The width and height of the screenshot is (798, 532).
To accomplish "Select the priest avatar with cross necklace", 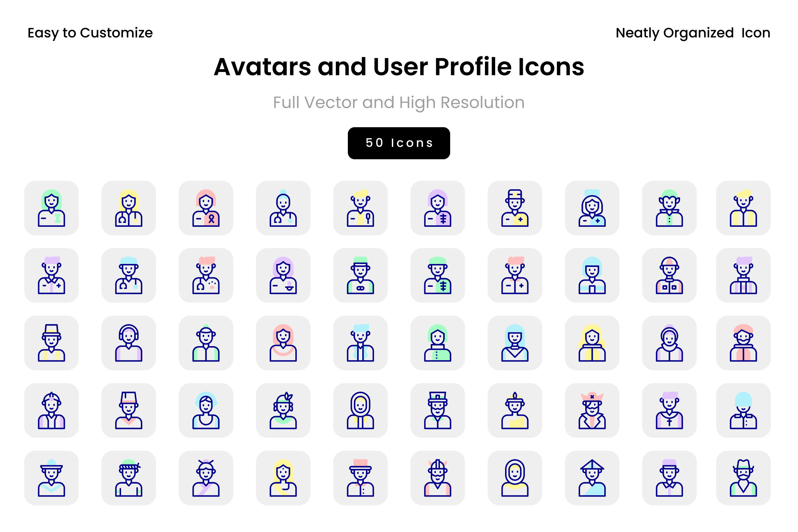I will point(669,410).
